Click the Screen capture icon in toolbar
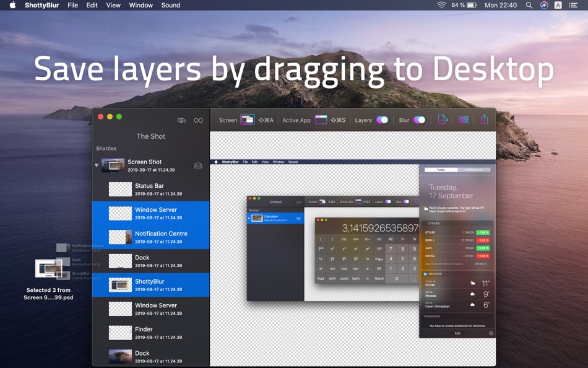 [x=247, y=120]
